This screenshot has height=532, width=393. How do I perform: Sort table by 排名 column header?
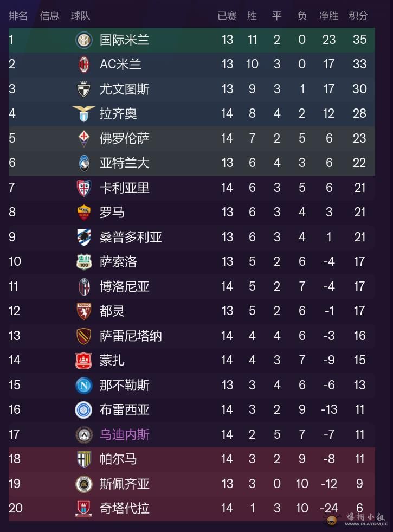point(18,16)
